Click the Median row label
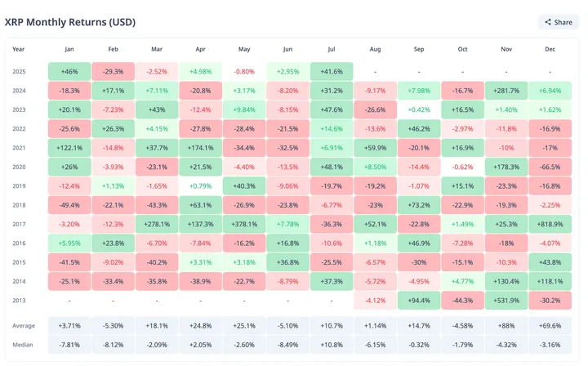The height and width of the screenshot is (366, 588). pyautogui.click(x=24, y=345)
